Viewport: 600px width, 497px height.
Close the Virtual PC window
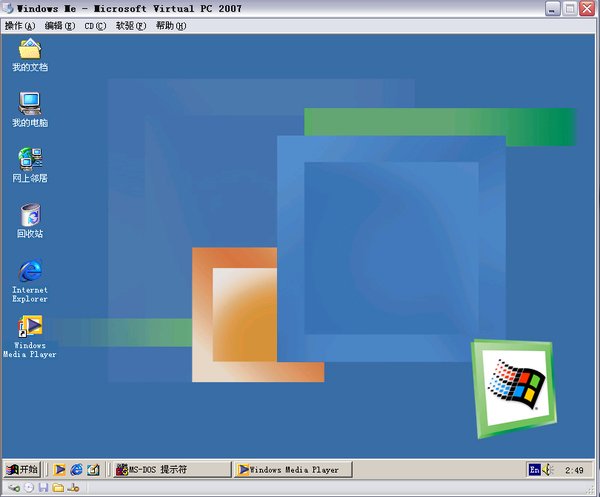587,8
